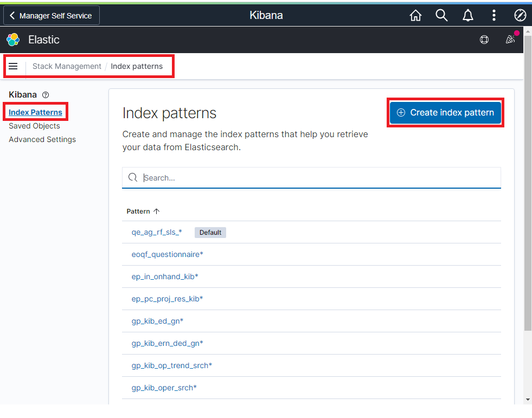The image size is (532, 418).
Task: Click the compass navigator icon
Action: pos(520,16)
